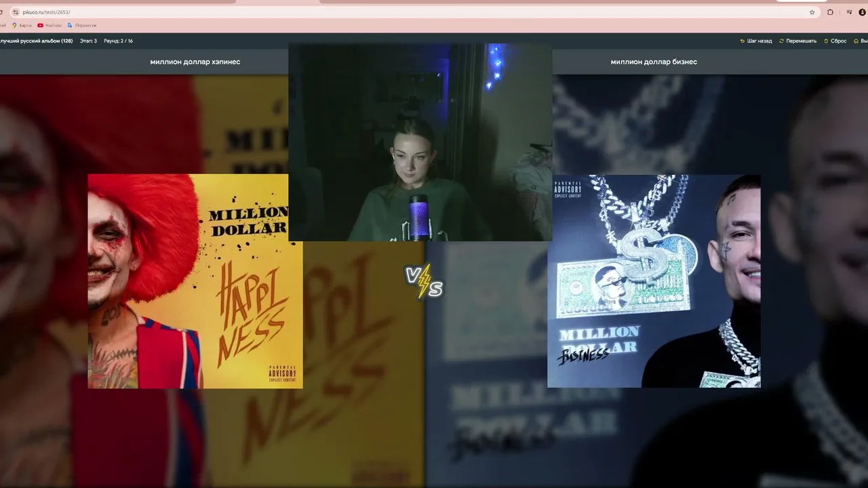Open the Карты bookmark
This screenshot has width=868, height=488.
point(22,25)
